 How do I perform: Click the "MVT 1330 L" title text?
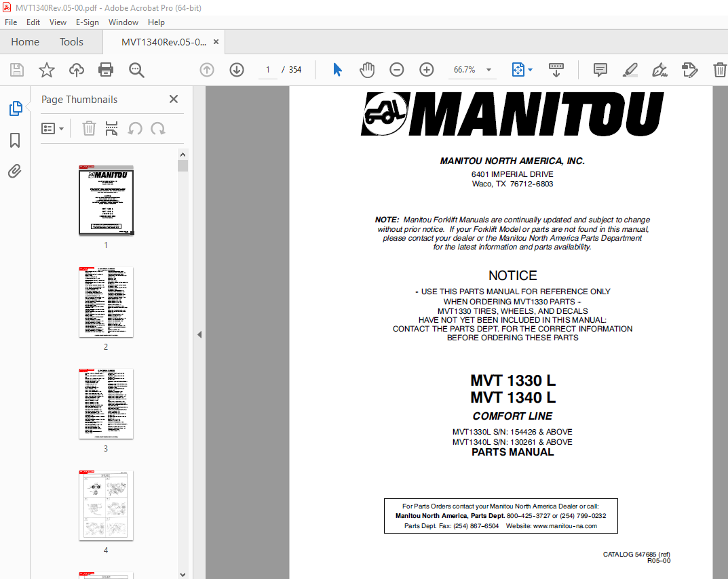click(513, 380)
